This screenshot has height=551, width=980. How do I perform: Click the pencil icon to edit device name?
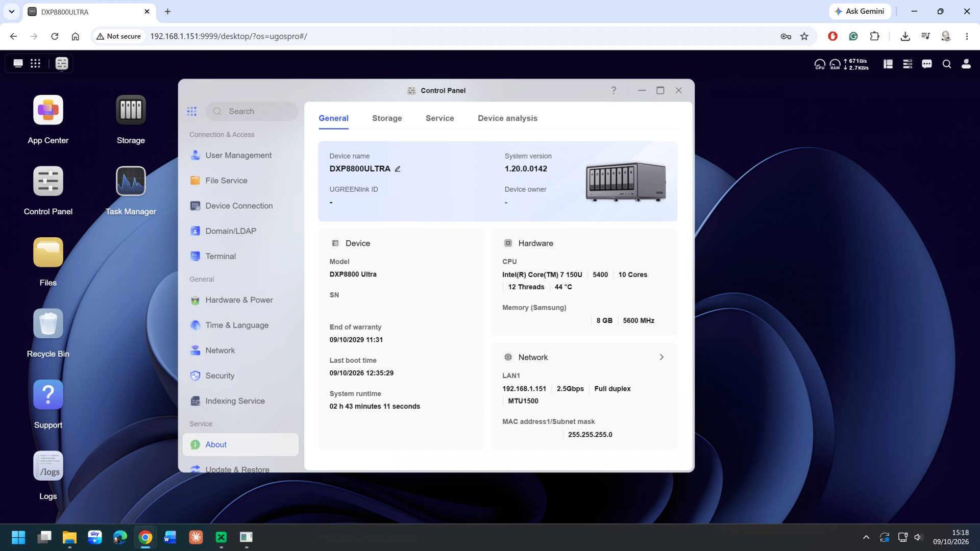[398, 169]
